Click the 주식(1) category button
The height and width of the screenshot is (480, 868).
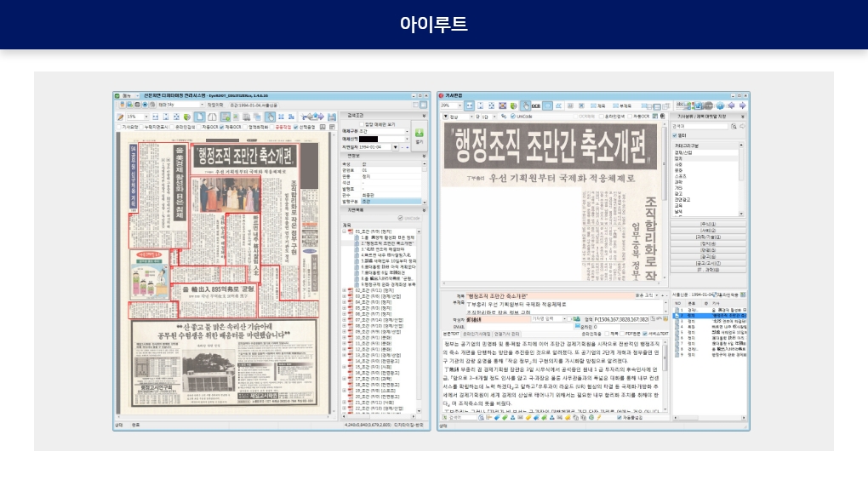(x=708, y=224)
